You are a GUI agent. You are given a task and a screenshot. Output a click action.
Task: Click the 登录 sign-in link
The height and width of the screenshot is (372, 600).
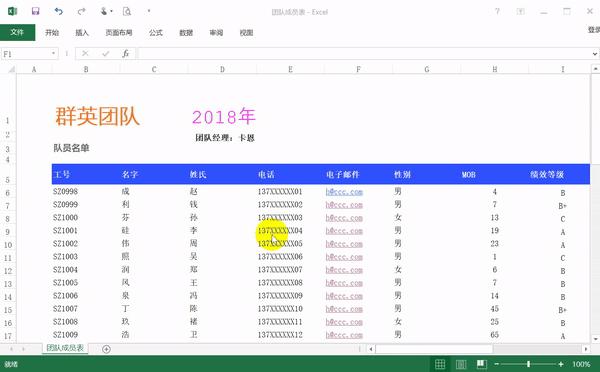pyautogui.click(x=594, y=29)
